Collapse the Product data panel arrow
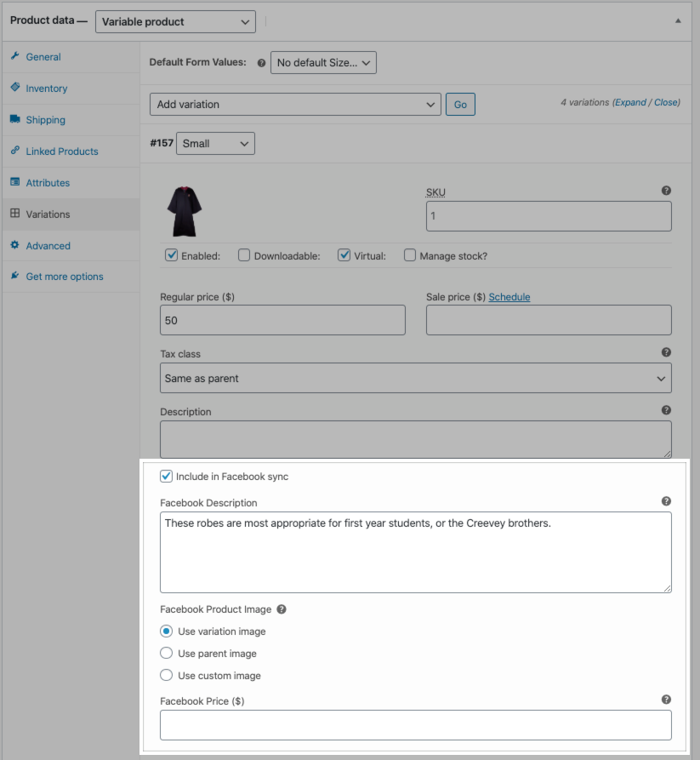The width and height of the screenshot is (700, 760). coord(678,20)
